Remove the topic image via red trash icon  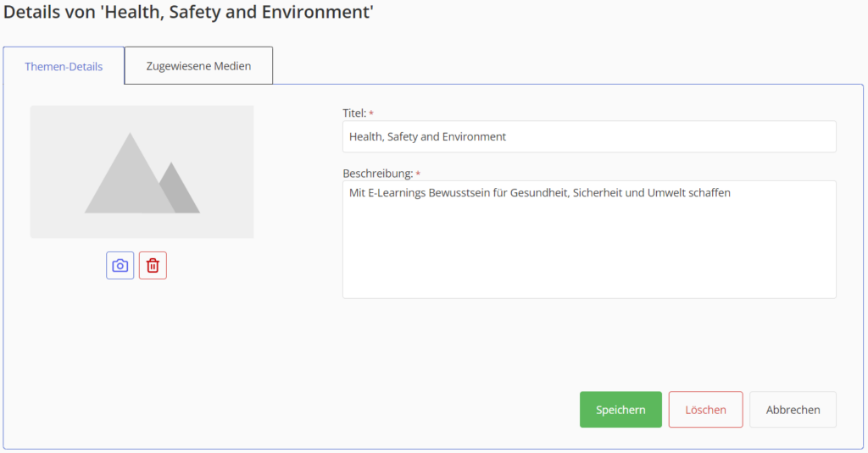[153, 266]
